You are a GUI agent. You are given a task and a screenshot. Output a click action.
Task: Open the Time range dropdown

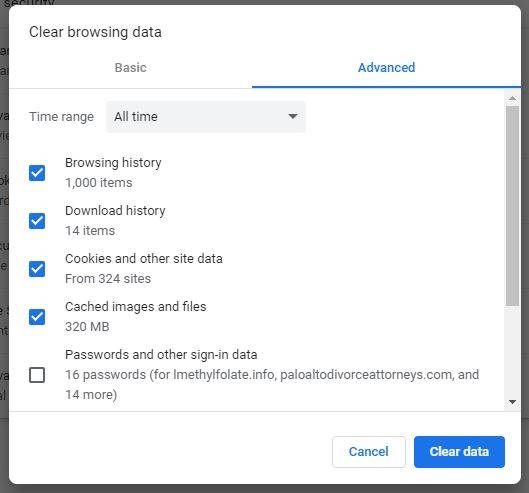pos(206,117)
